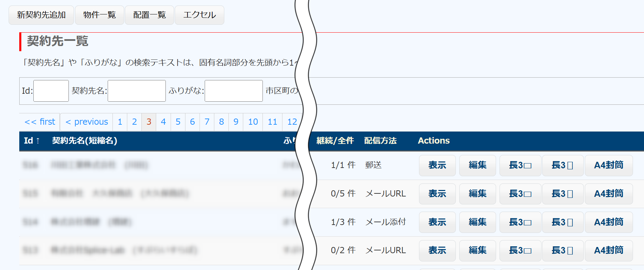Sort the table by Id column
This screenshot has width=644, height=270.
tap(31, 141)
